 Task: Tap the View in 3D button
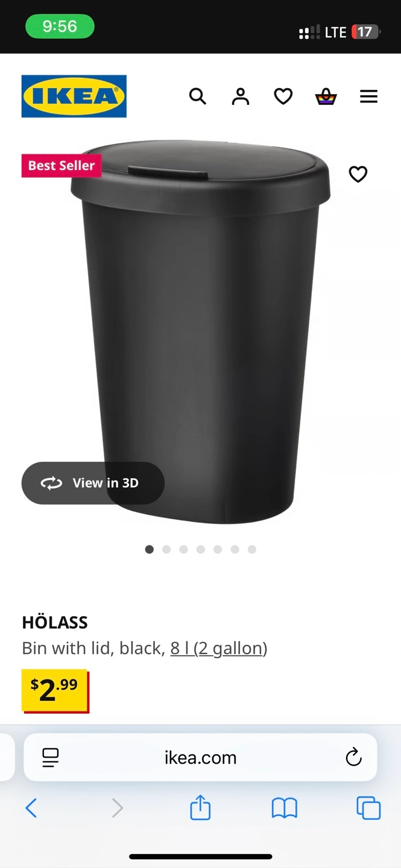tap(93, 483)
